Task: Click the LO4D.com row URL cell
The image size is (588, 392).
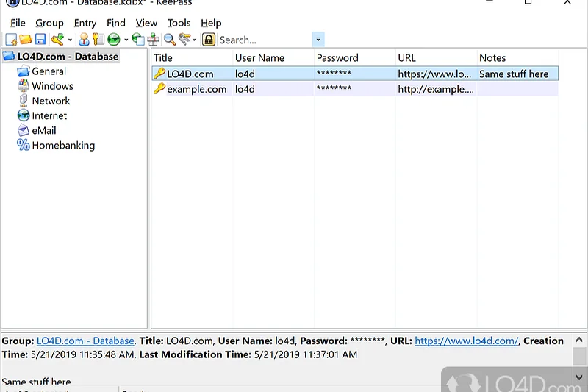Action: tap(434, 74)
